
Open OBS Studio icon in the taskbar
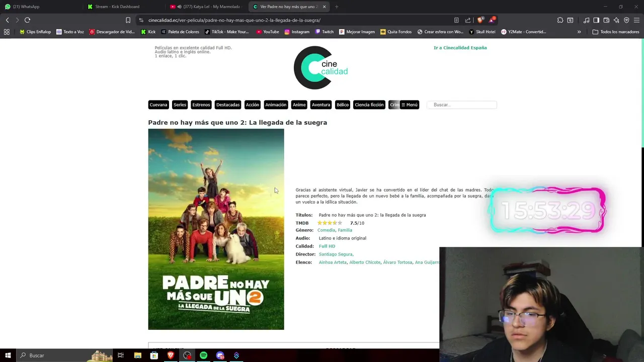pos(187,355)
